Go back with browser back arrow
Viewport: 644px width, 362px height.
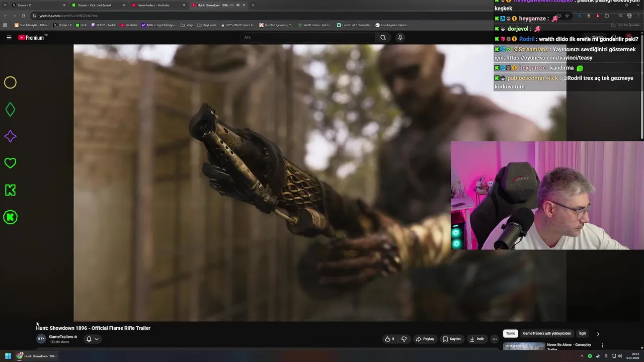pos(6,16)
